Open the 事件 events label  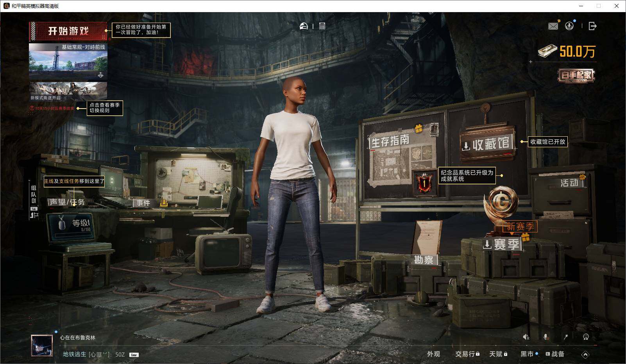(x=143, y=203)
